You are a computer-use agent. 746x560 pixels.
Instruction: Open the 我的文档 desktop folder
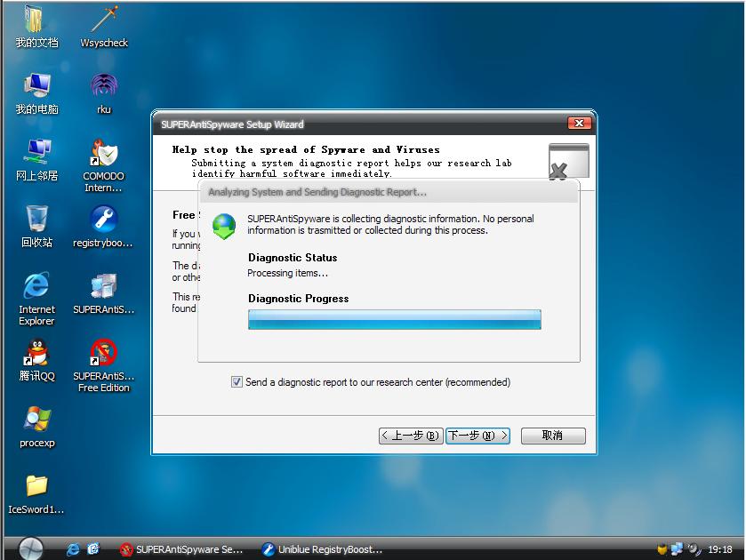[36, 28]
